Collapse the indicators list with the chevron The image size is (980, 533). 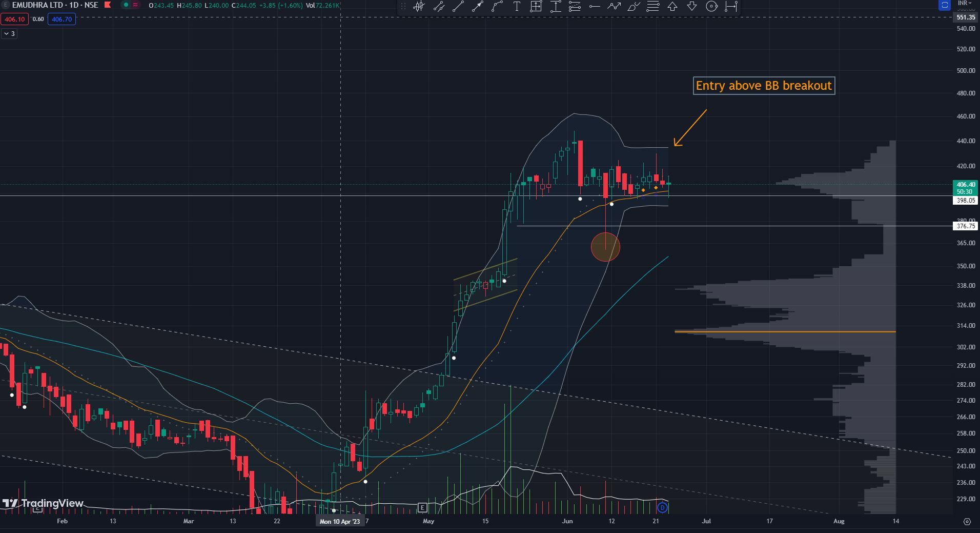[x=8, y=34]
